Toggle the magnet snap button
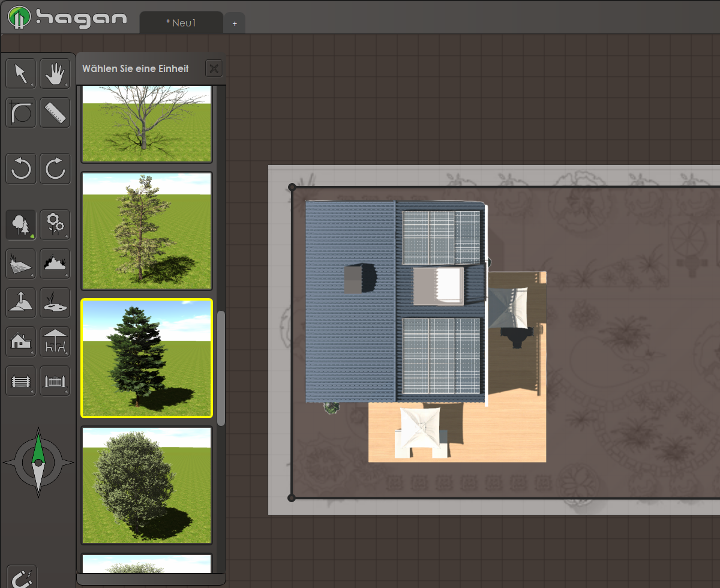 (21, 577)
